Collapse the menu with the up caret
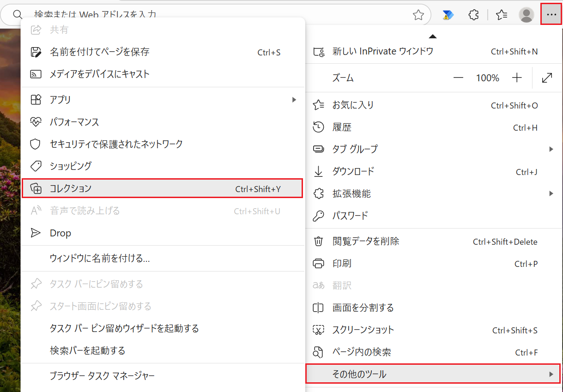The image size is (563, 392). (432, 36)
